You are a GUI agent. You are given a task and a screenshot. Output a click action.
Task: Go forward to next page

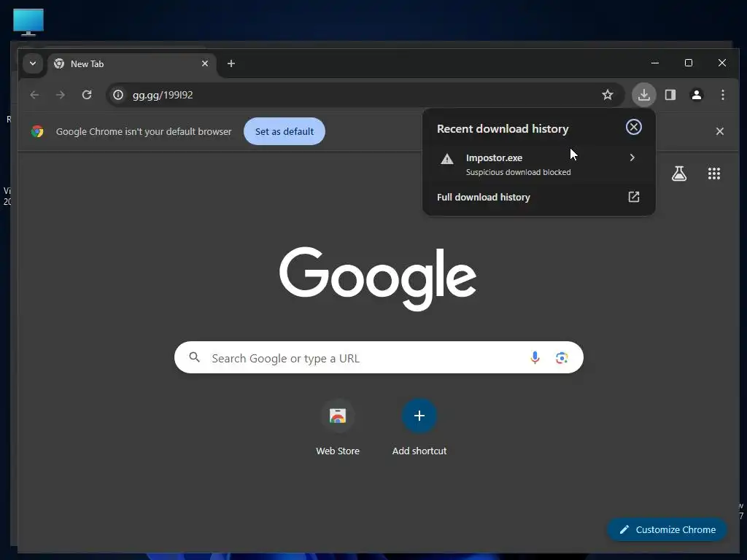[60, 95]
